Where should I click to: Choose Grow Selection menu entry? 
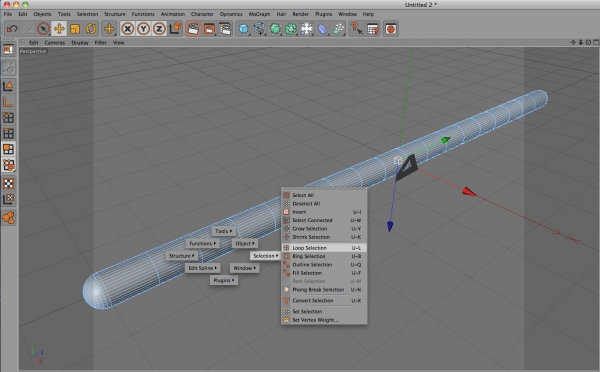(324, 228)
